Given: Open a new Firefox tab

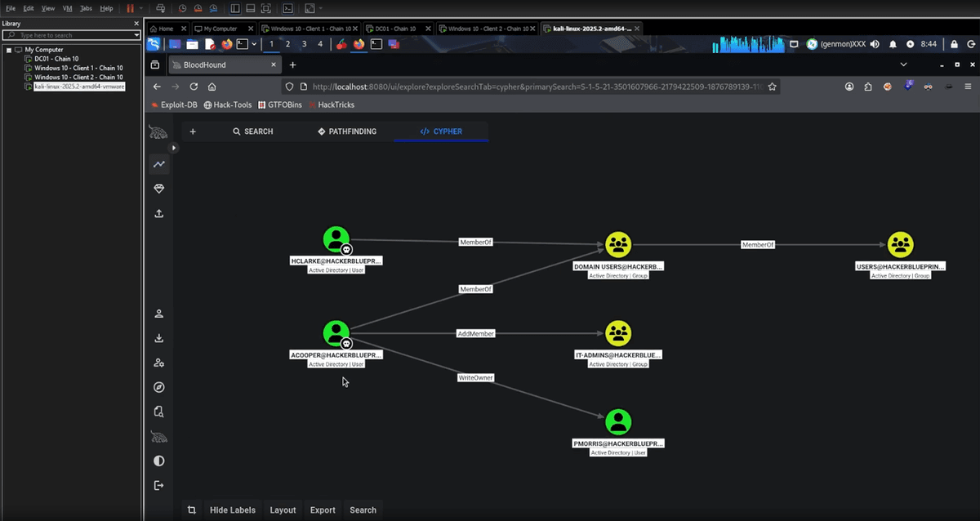Looking at the screenshot, I should [293, 65].
